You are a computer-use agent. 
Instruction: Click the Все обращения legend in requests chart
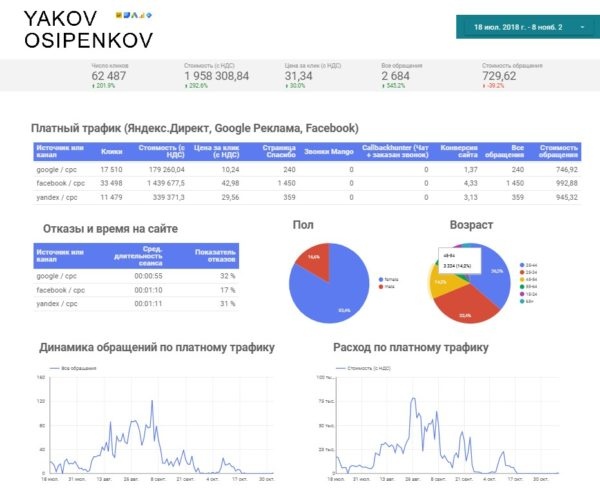tap(73, 368)
